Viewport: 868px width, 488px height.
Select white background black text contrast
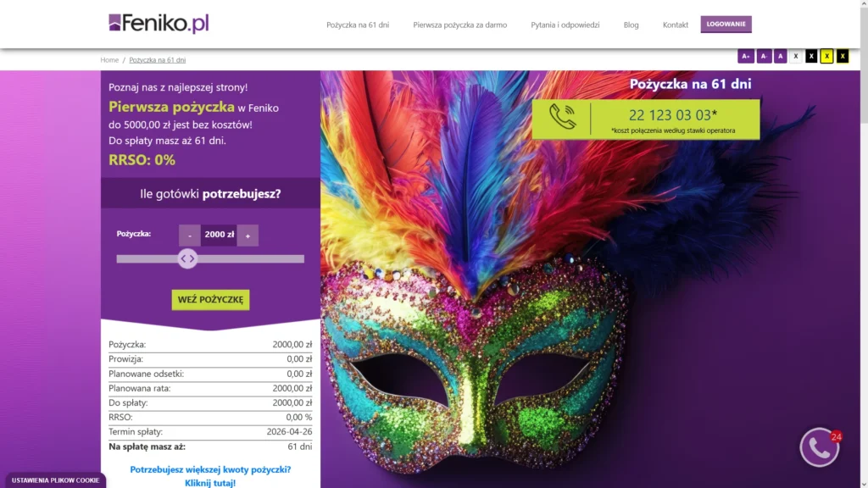795,56
